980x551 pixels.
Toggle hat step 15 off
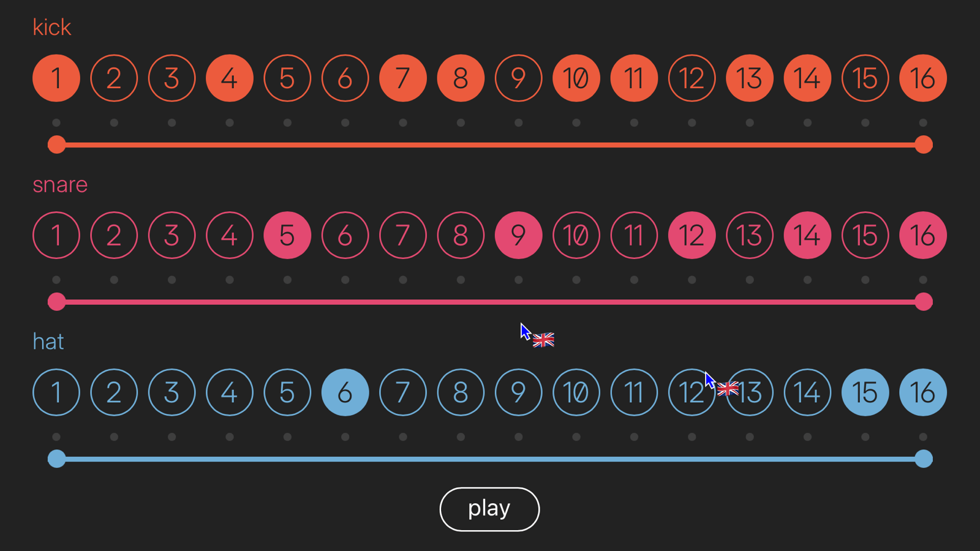[865, 392]
